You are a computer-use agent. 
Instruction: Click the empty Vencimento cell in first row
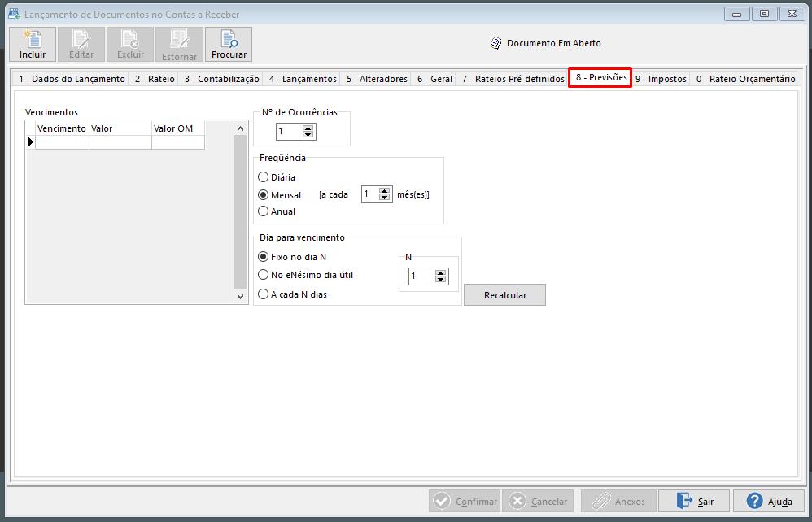tap(62, 142)
